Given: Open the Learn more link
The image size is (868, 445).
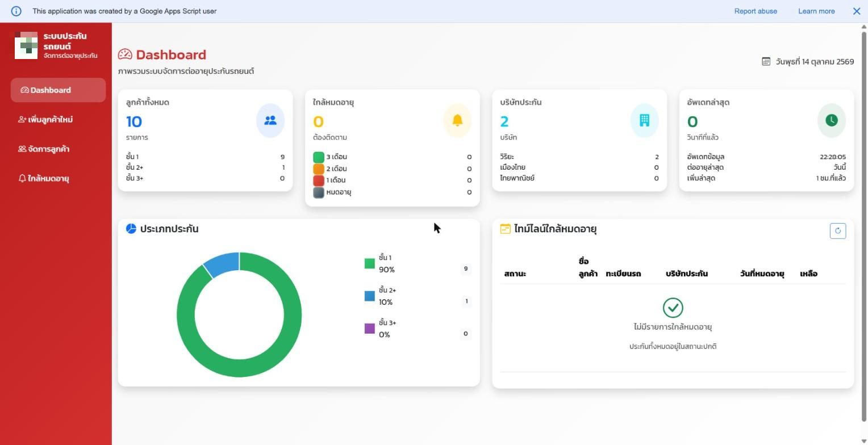Looking at the screenshot, I should coord(816,11).
